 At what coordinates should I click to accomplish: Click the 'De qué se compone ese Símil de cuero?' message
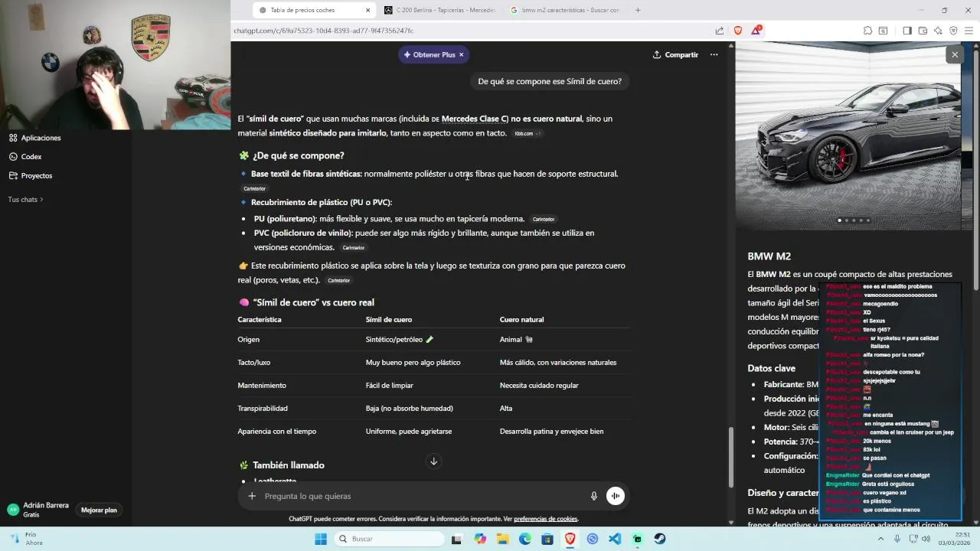pyautogui.click(x=550, y=81)
